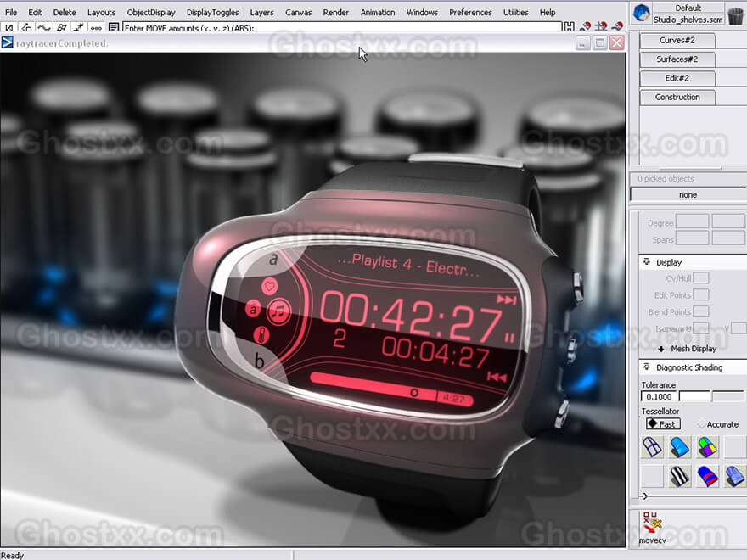Open the Render menu
Screen dimensions: 747x560
click(x=336, y=13)
